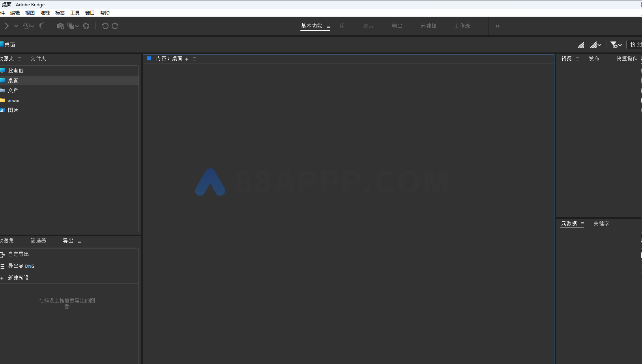This screenshot has height=364, width=642.
Task: Open the content panel menu next to 内容: 桌面
Action: click(194, 58)
